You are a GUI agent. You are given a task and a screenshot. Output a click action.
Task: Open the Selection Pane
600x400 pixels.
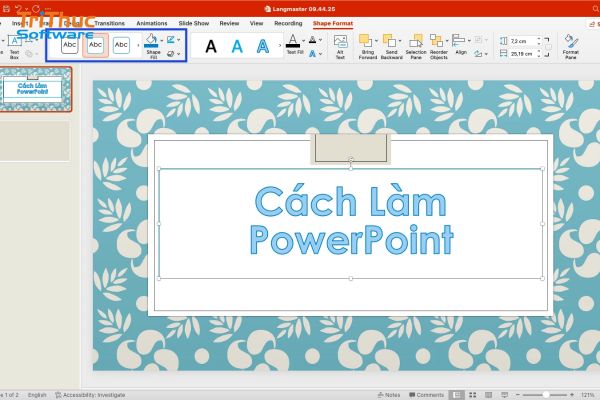tap(416, 47)
